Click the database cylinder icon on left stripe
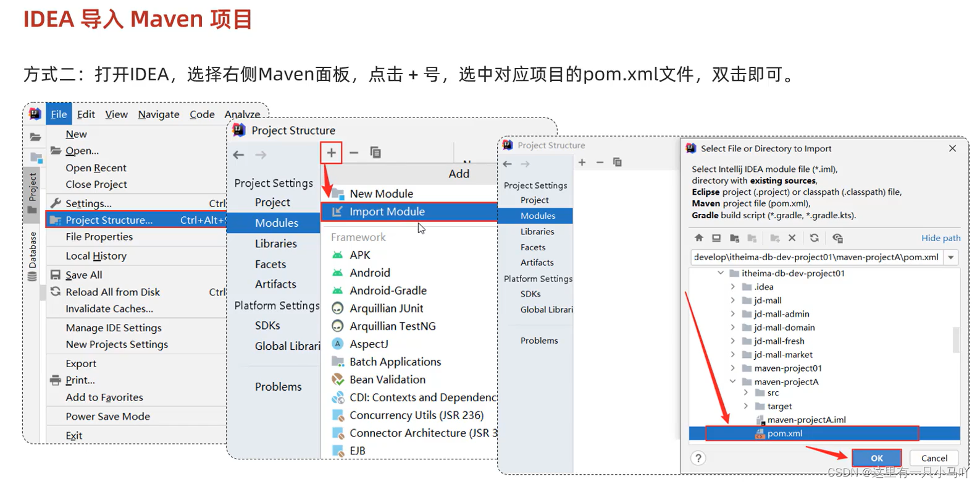 (32, 276)
